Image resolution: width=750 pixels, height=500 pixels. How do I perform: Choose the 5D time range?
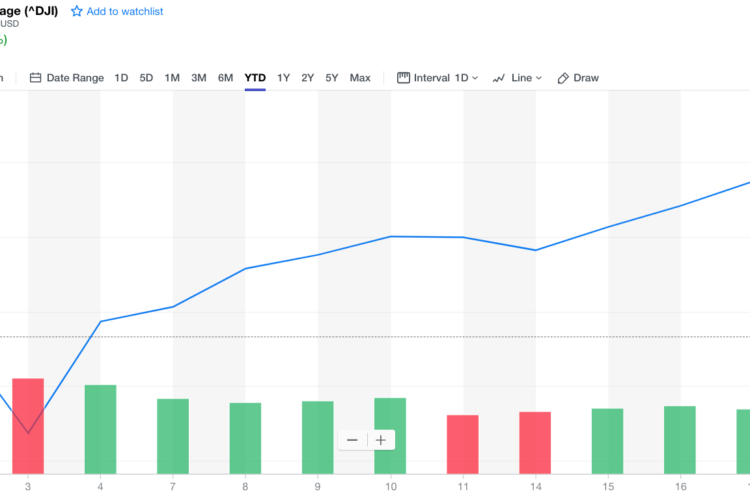point(146,78)
